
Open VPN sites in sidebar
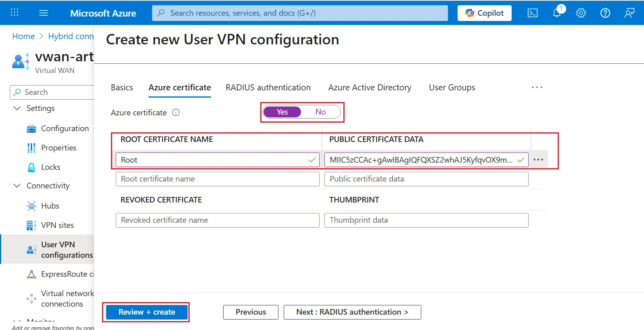tap(57, 225)
